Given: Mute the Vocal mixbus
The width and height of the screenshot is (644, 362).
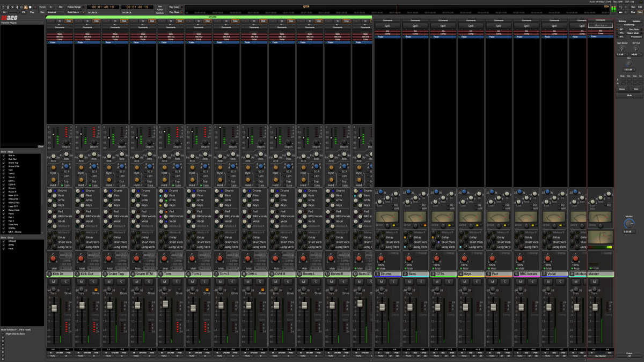Looking at the screenshot, I should (x=548, y=282).
